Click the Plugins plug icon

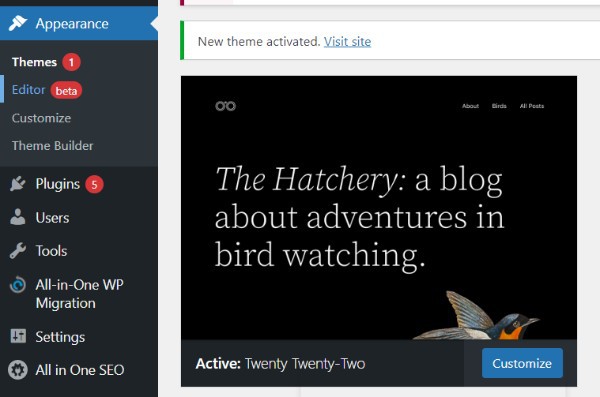tap(18, 184)
